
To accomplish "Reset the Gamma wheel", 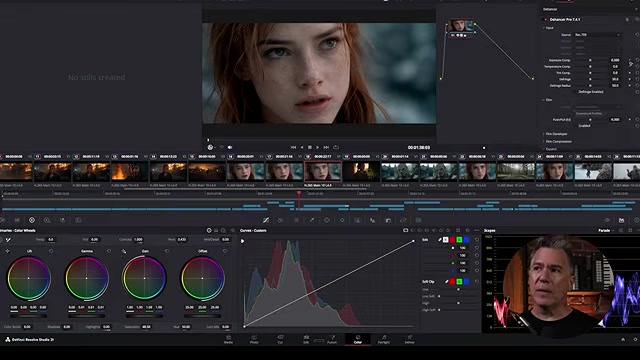I will [x=109, y=251].
